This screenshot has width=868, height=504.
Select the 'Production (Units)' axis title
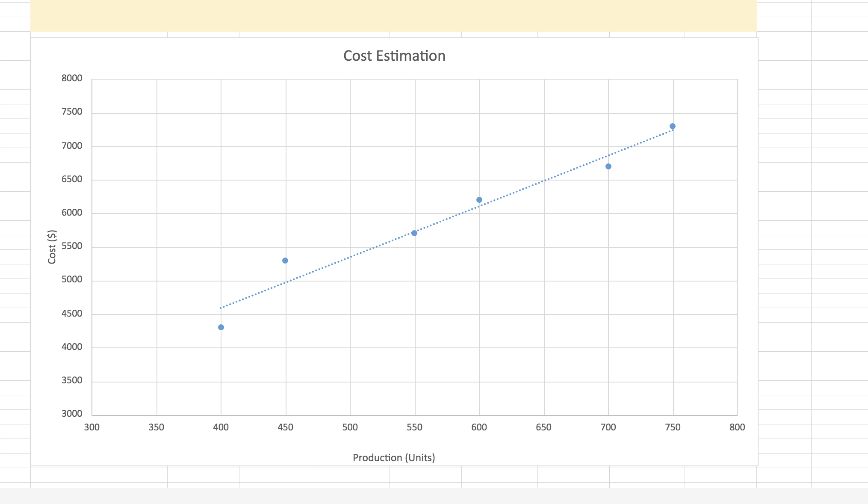(394, 458)
